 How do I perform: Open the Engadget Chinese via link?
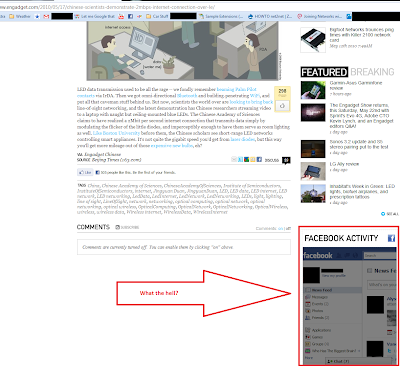click(x=103, y=155)
